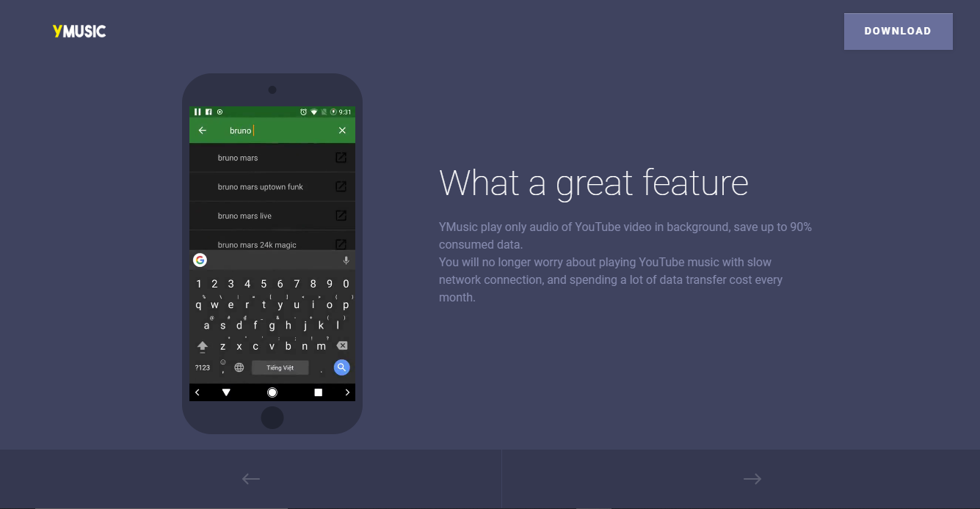980x509 pixels.
Task: Select 'bruno mars live' suggestion
Action: [272, 216]
